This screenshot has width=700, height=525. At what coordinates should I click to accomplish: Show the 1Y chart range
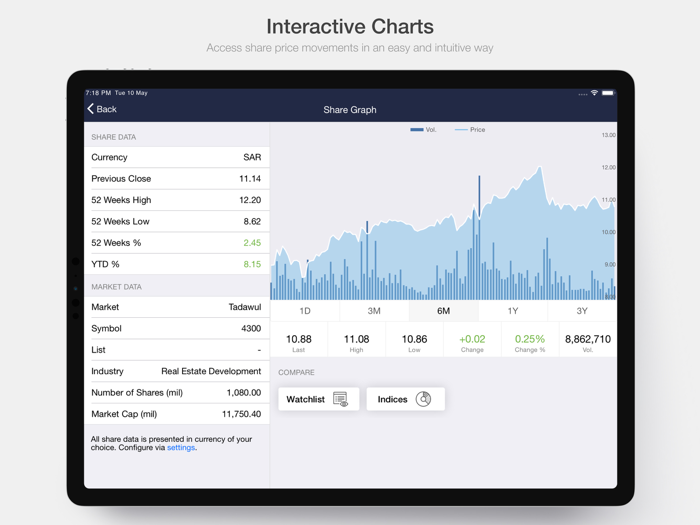(513, 311)
